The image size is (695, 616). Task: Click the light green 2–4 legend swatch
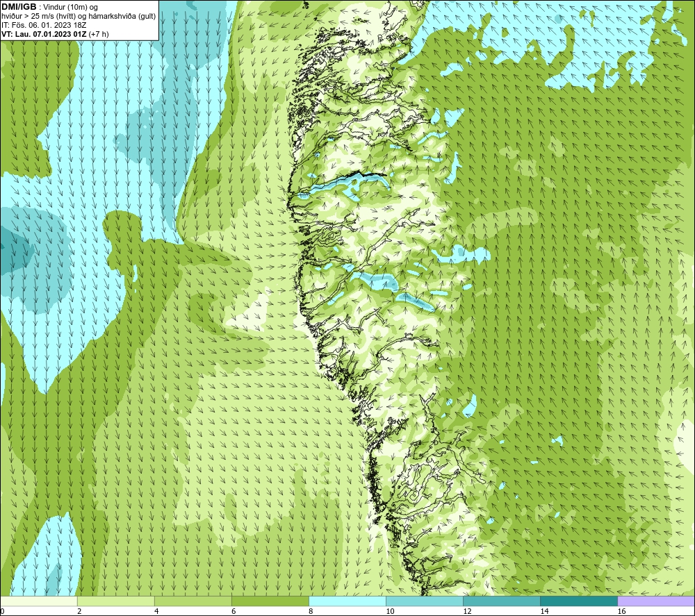tap(116, 601)
